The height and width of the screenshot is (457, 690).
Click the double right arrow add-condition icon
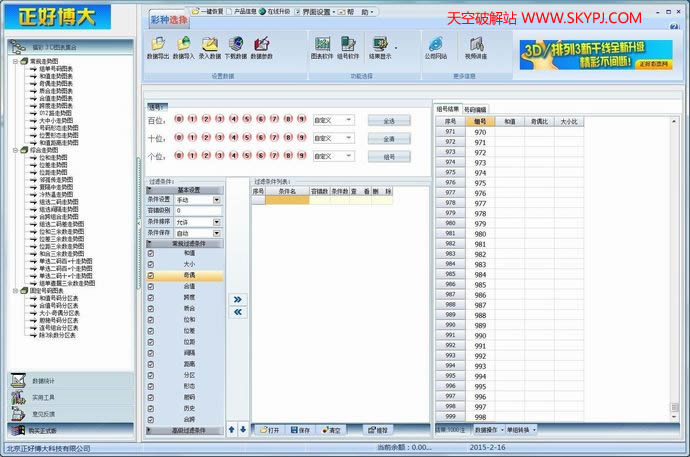(238, 299)
